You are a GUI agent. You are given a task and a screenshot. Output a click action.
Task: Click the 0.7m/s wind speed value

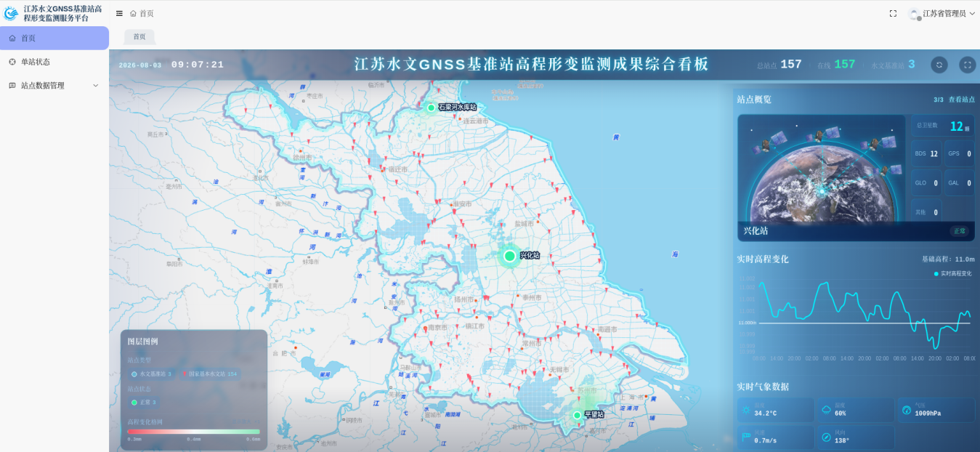click(x=765, y=440)
